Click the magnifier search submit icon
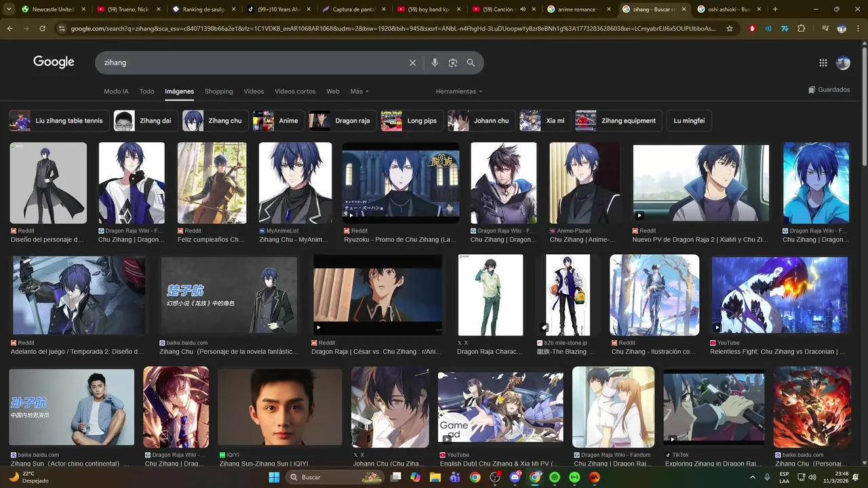The image size is (868, 488). point(471,62)
